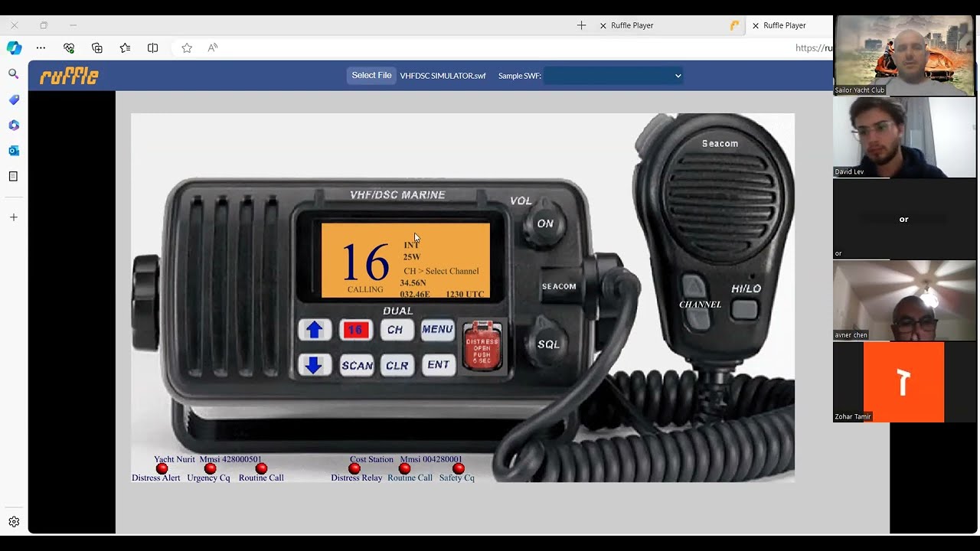Click the SQL squelch knob

coord(547,344)
